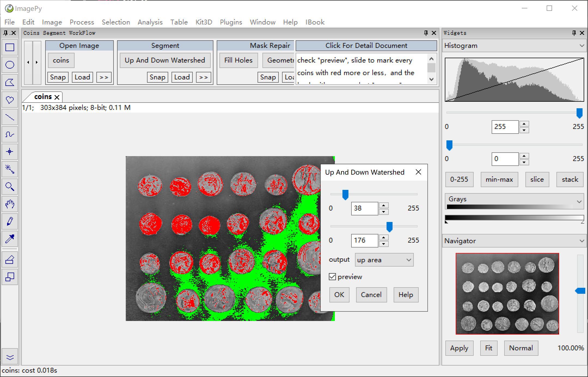Switch to the coins image tab
The height and width of the screenshot is (377, 588).
point(43,97)
